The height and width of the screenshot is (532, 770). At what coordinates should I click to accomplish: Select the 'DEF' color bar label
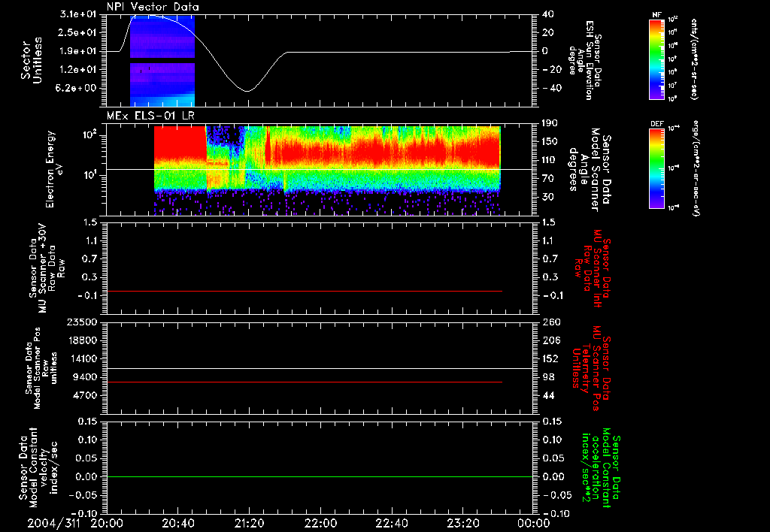656,124
